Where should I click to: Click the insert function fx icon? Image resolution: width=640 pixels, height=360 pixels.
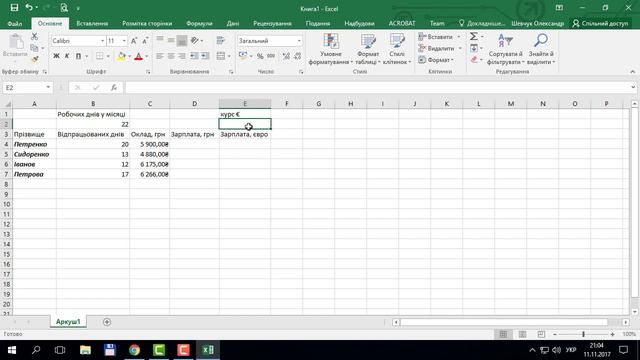pos(114,87)
